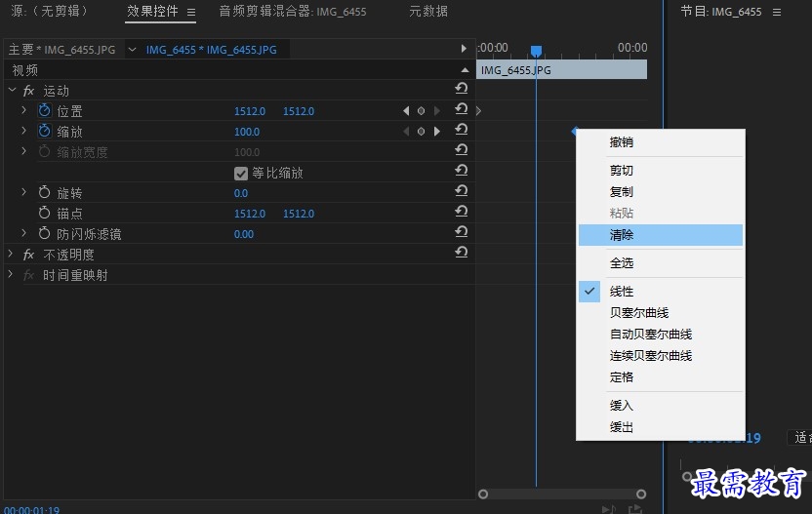The height and width of the screenshot is (514, 812).
Task: Open 源 (无剪辑) tab
Action: point(49,11)
